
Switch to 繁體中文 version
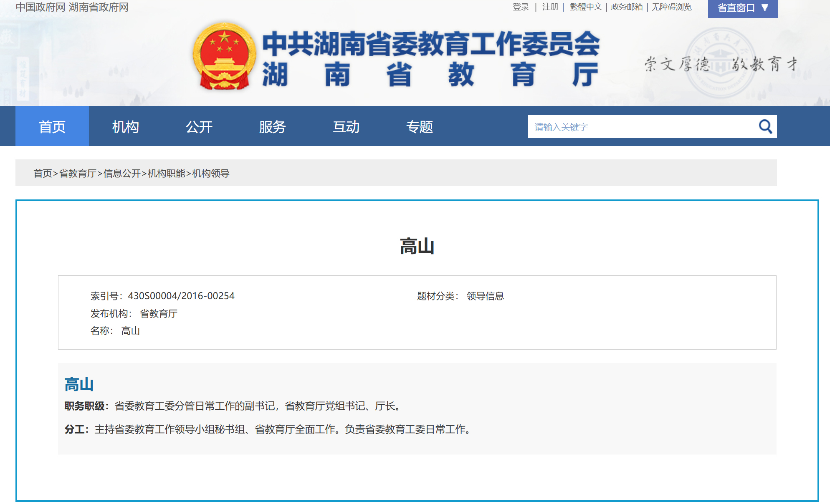pos(585,7)
